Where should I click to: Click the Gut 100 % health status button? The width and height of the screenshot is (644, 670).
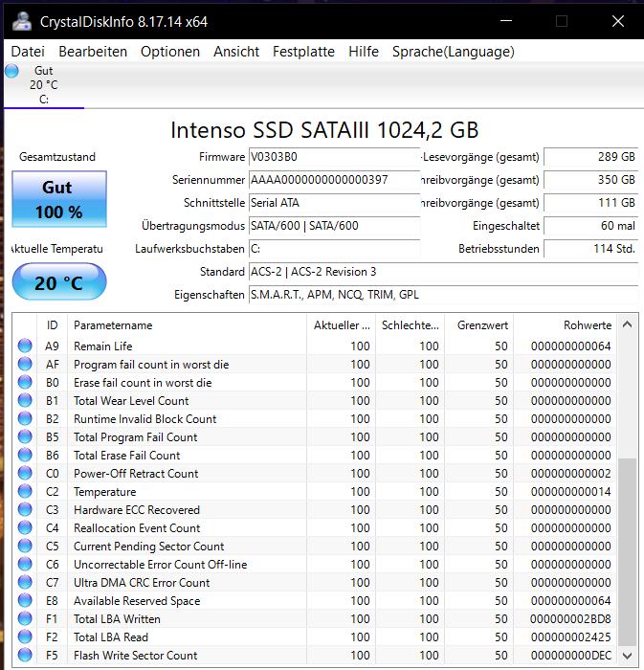59,199
